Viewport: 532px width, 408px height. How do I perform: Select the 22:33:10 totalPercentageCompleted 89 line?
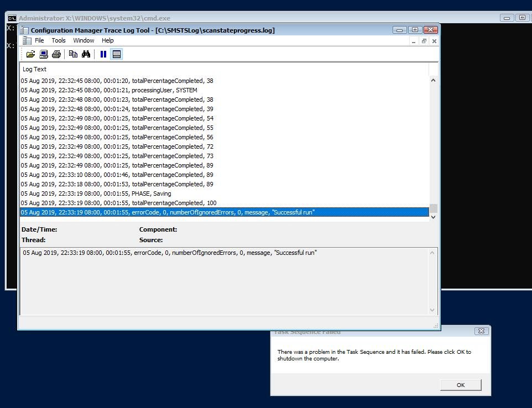click(225, 175)
